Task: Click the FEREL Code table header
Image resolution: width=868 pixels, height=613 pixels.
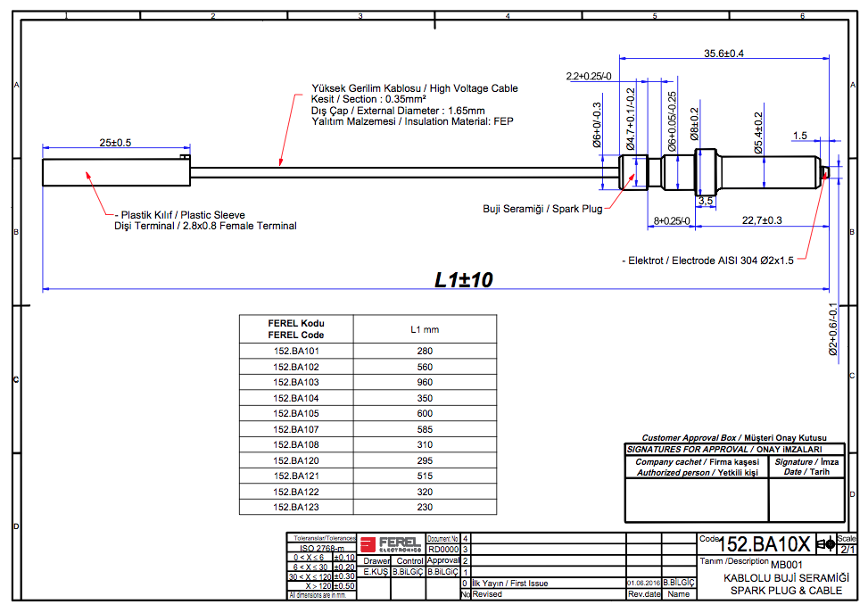Action: (296, 328)
